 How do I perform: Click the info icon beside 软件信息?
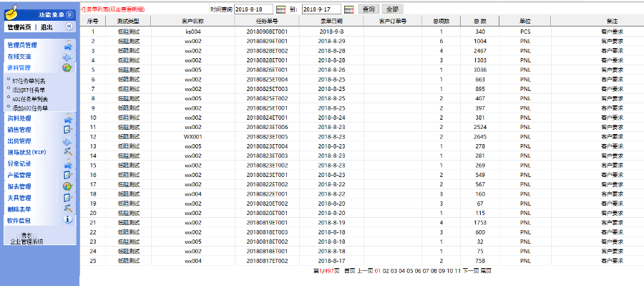point(68,220)
